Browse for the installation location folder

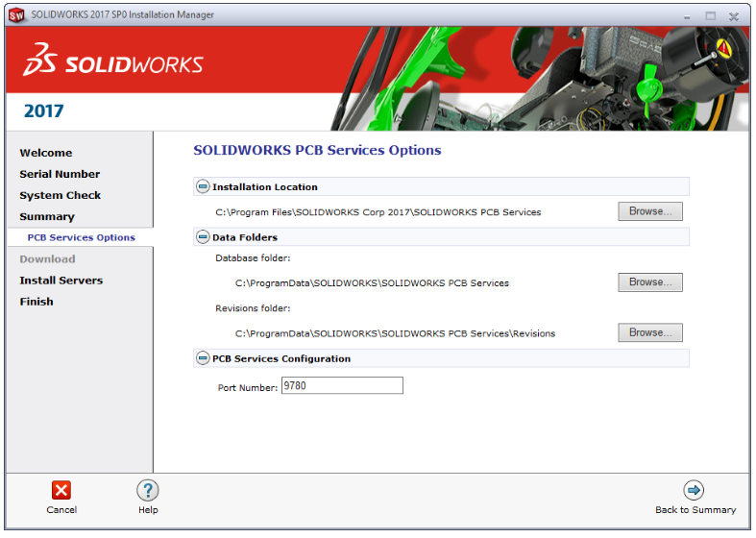(x=650, y=211)
